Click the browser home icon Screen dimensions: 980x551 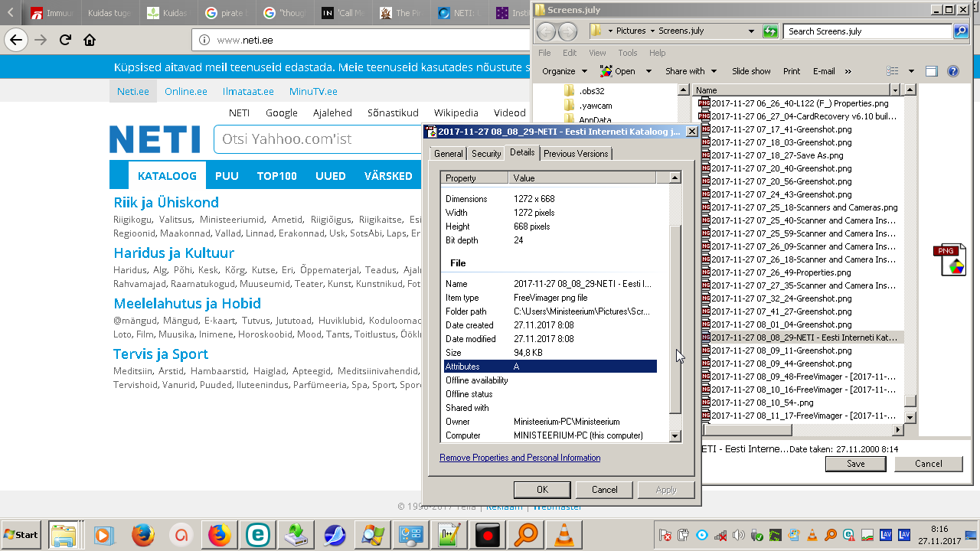click(x=90, y=40)
